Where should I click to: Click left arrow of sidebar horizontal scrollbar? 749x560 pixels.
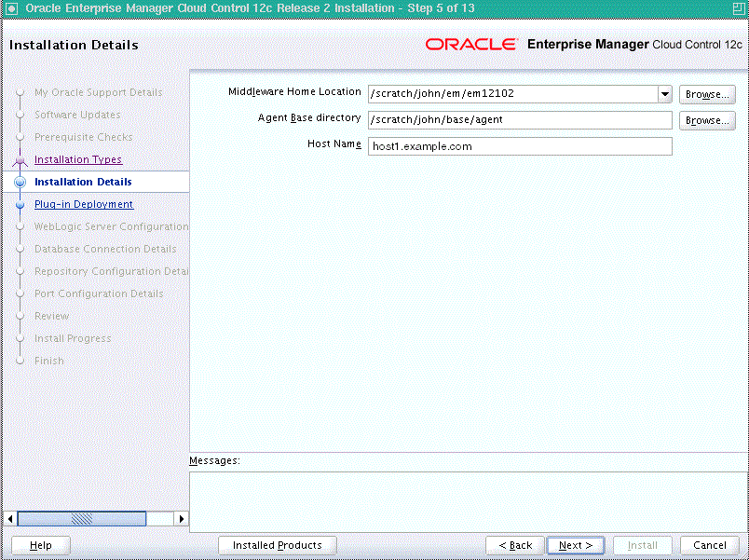click(10, 518)
